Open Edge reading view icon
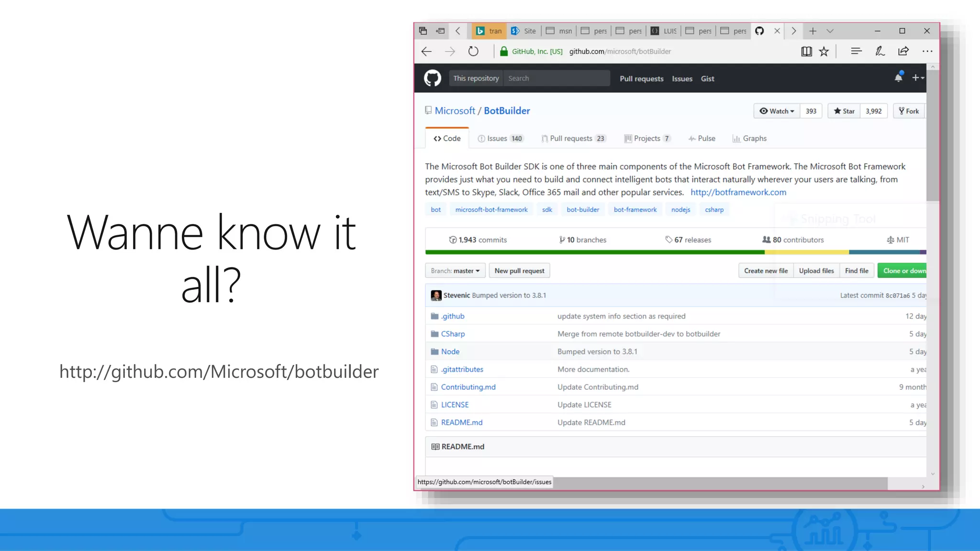980x551 pixels. pos(806,51)
